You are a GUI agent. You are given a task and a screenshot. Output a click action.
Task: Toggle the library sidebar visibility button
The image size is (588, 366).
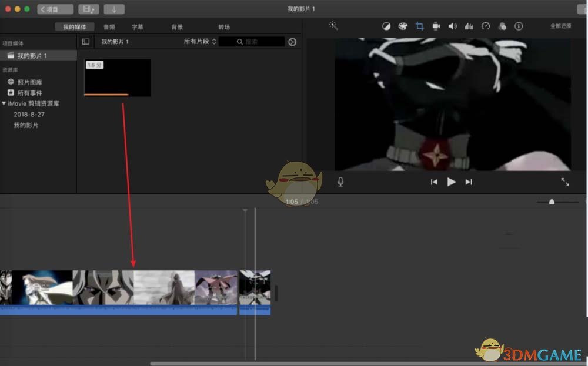[x=85, y=42]
